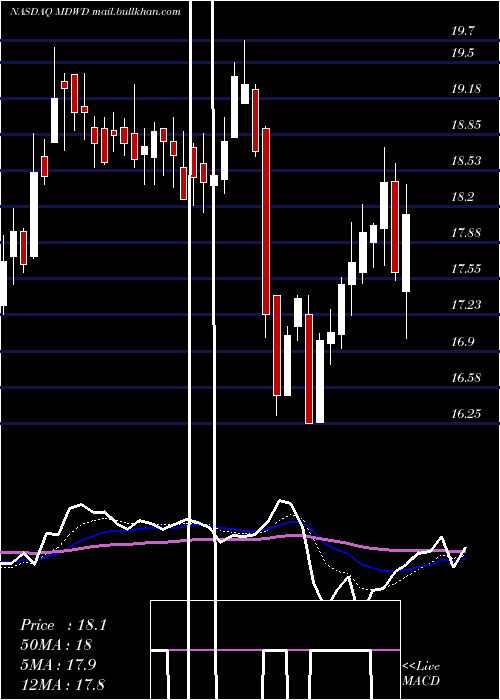This screenshot has height=700, width=500.
Task: Click the NASDAQ MDWD mail.bullkhan.com header text
Action: pyautogui.click(x=95, y=12)
